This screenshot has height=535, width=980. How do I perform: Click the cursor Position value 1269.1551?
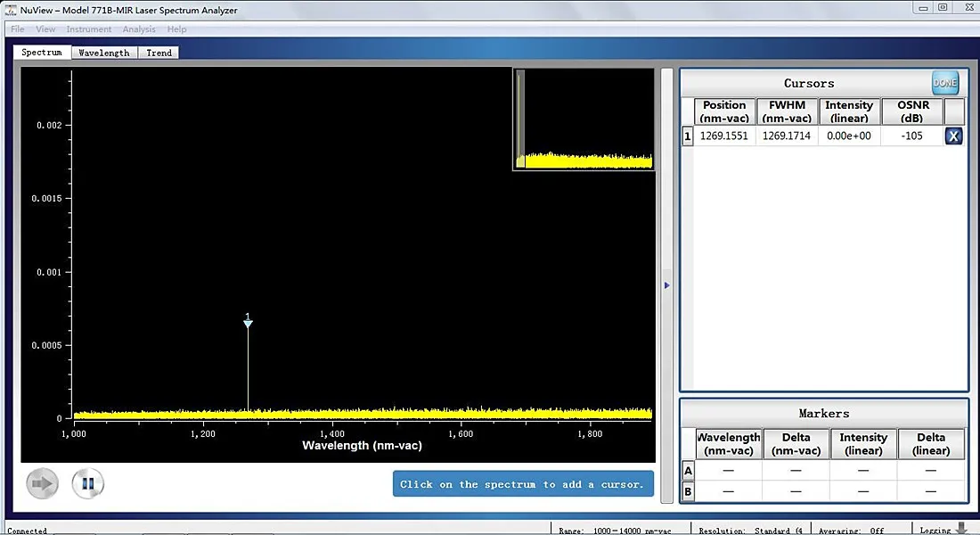click(724, 136)
